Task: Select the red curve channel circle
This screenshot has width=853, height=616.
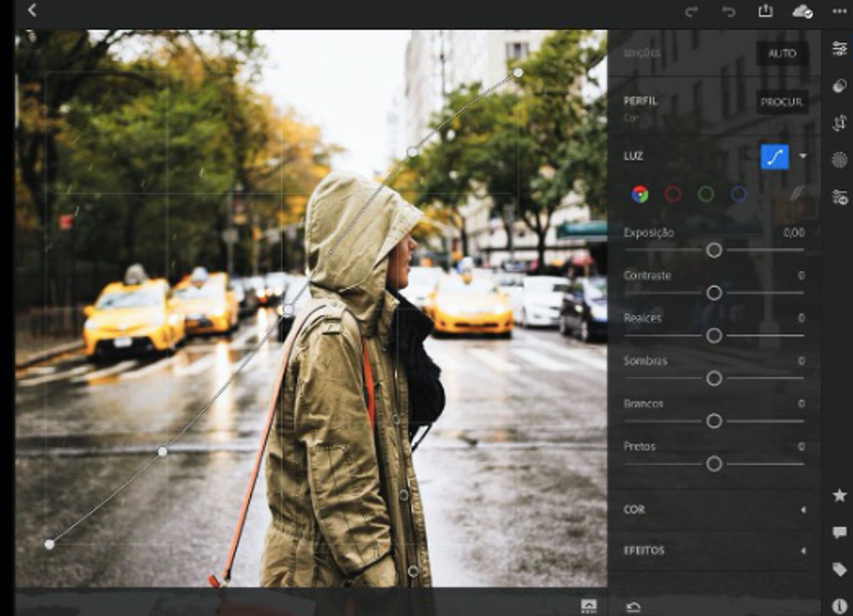Action: (673, 194)
